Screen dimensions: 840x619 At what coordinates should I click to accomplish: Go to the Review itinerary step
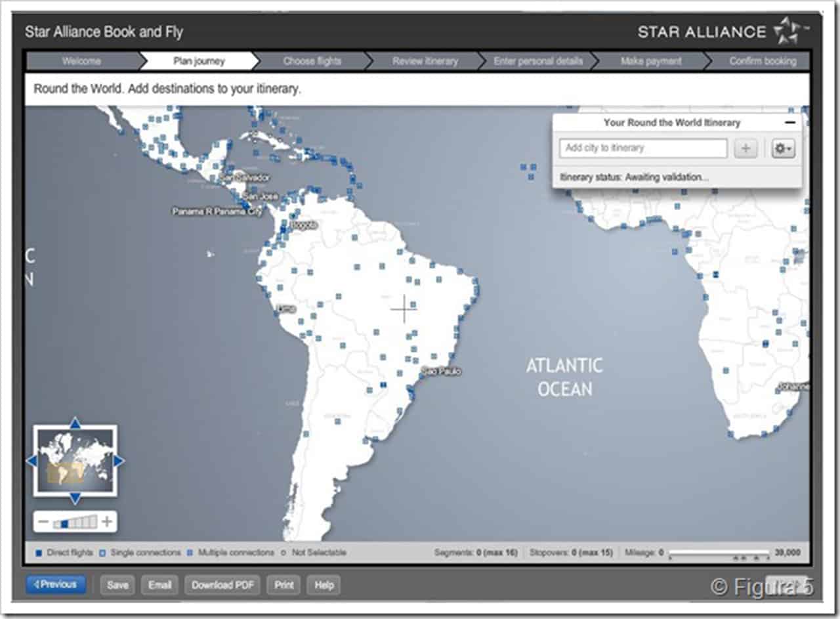425,61
